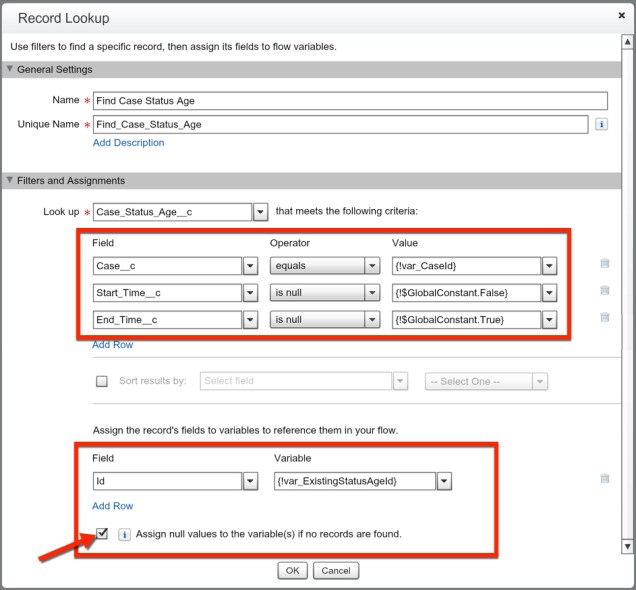Open the Start_Time__c field dropdown arrow

click(x=250, y=293)
